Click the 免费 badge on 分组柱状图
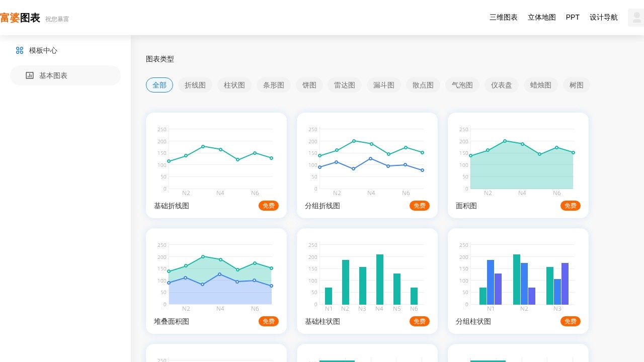The height and width of the screenshot is (362, 644). click(x=571, y=321)
